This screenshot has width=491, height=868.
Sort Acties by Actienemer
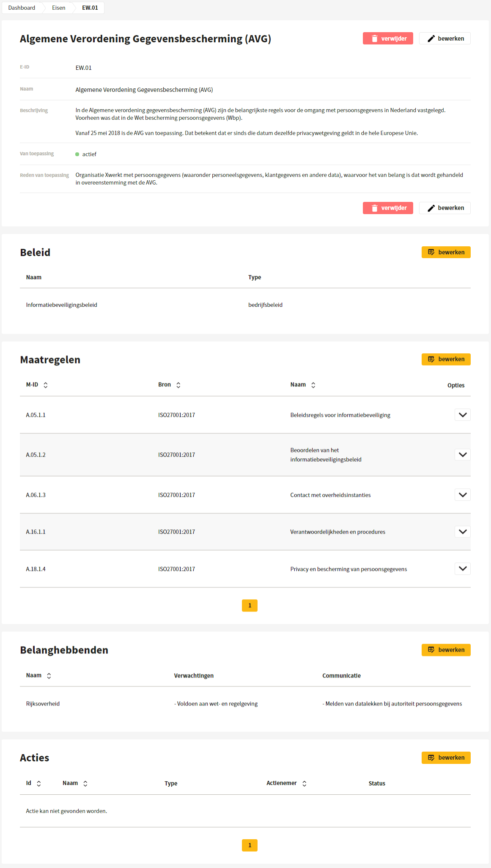(x=304, y=783)
